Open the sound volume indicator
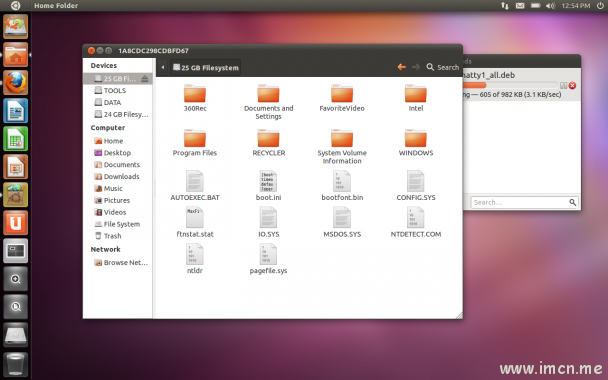Viewport: 608px width, 380px height. pos(551,5)
